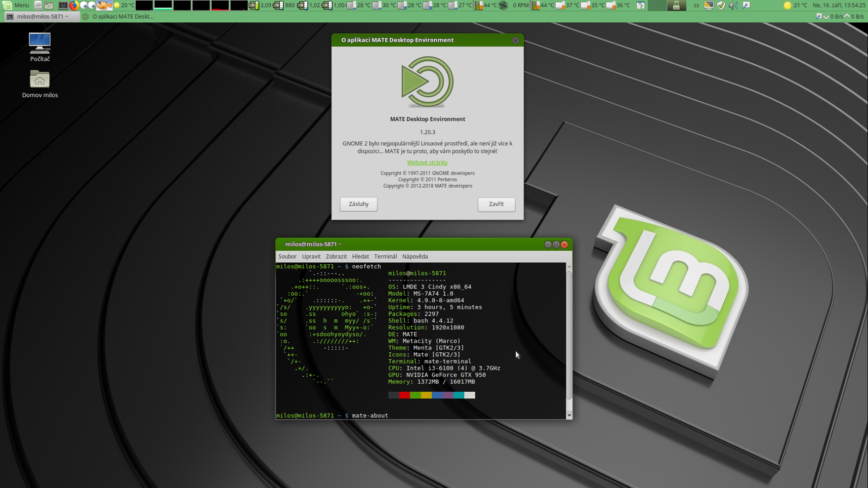This screenshot has height=488, width=868.
Task: Launch the screenshot camera panel icon
Action: 49,5
